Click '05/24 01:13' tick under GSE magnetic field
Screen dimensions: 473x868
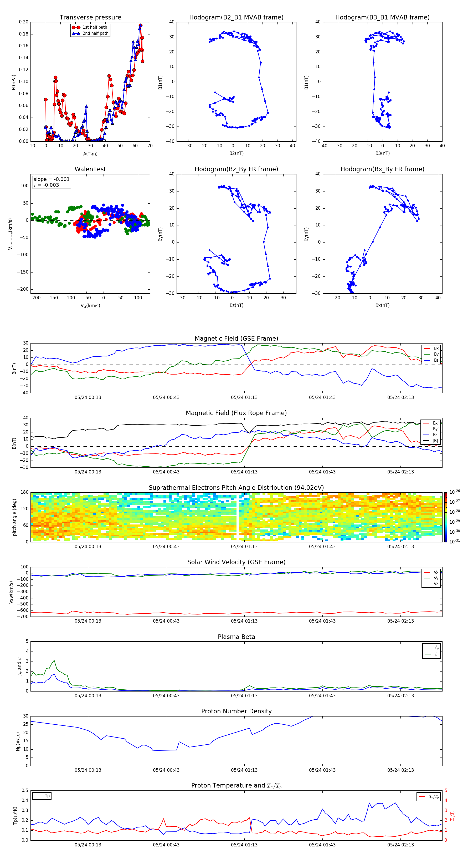[244, 398]
